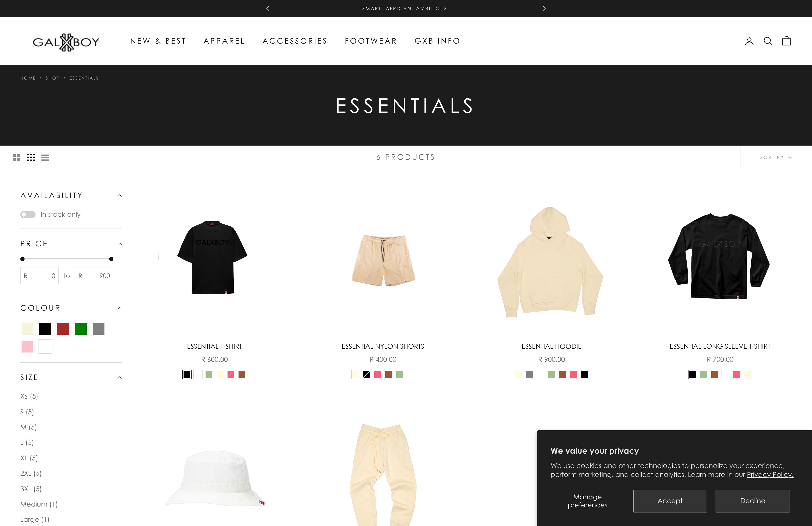Filter by size 2XL
This screenshot has width=812, height=526.
pos(31,473)
